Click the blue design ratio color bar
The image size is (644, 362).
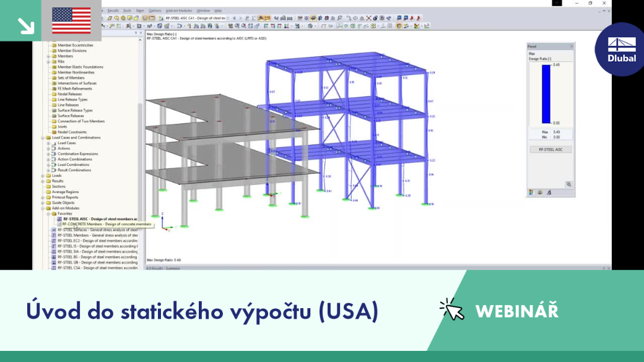click(x=546, y=94)
